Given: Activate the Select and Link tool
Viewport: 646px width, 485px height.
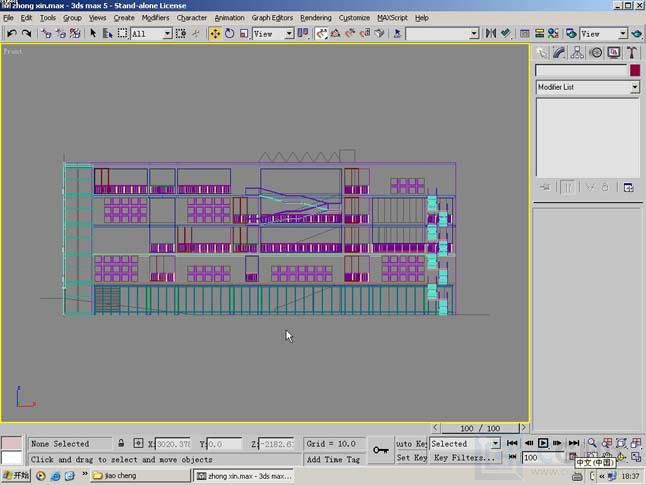Looking at the screenshot, I should click(x=46, y=33).
